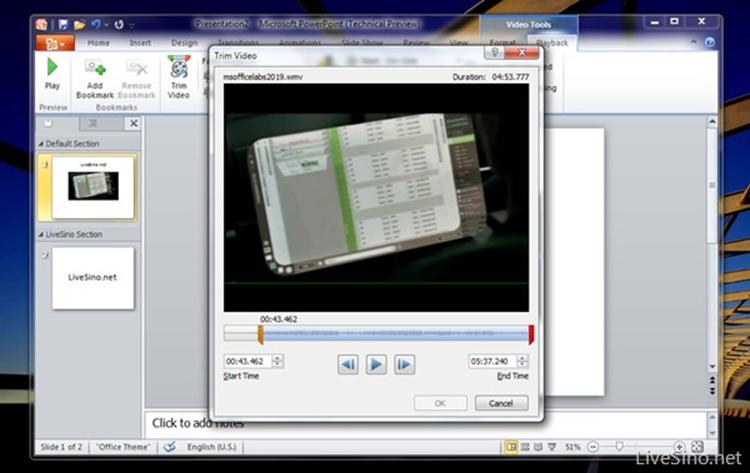The height and width of the screenshot is (473, 750).
Task: Open PowerPoint Help icon
Action: pos(710,43)
